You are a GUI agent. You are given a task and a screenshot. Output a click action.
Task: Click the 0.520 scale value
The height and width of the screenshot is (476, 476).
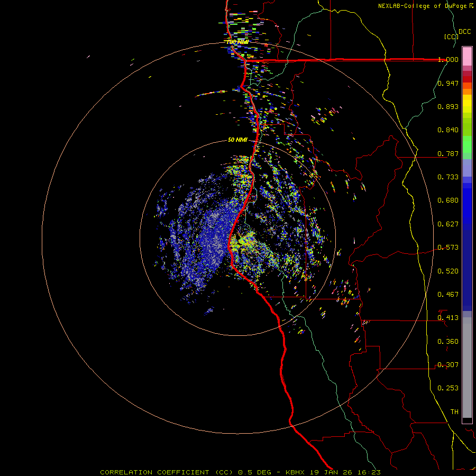tap(448, 271)
